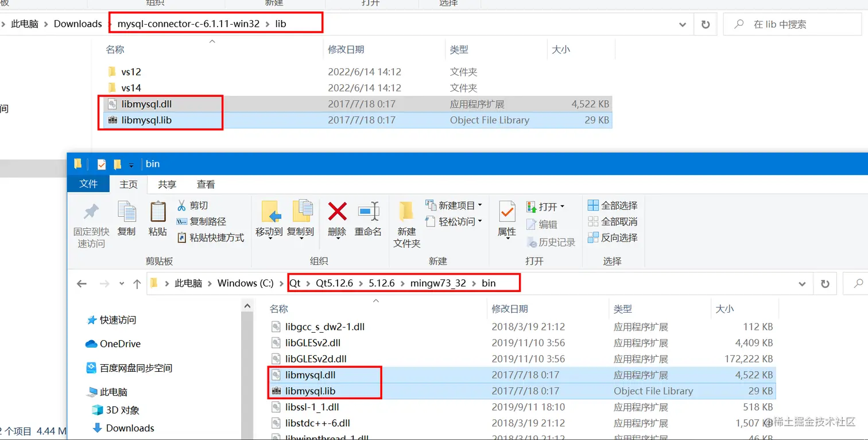Sort by Type (类型) in lib window
868x440 pixels.
click(x=459, y=50)
